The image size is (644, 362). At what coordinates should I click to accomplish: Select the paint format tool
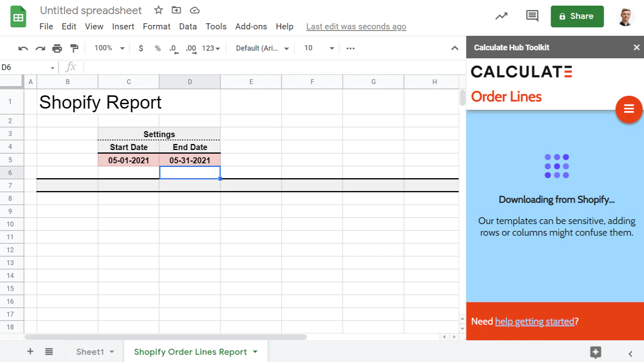74,48
